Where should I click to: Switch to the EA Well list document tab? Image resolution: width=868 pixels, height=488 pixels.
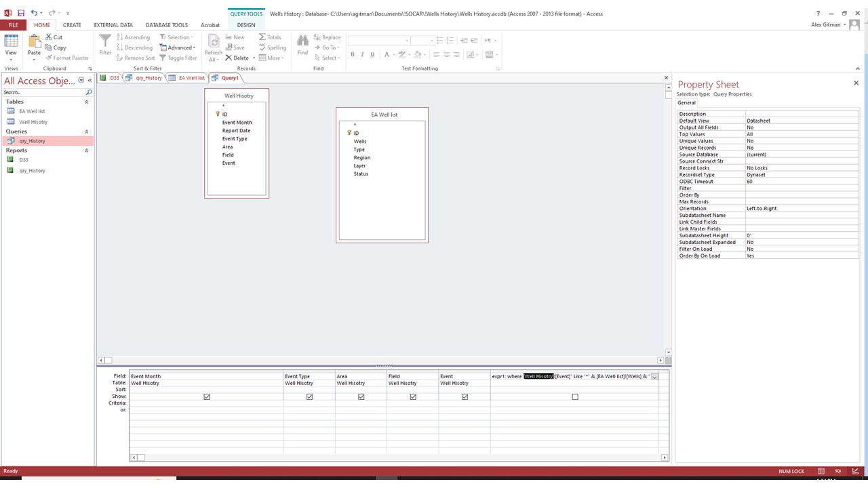186,78
